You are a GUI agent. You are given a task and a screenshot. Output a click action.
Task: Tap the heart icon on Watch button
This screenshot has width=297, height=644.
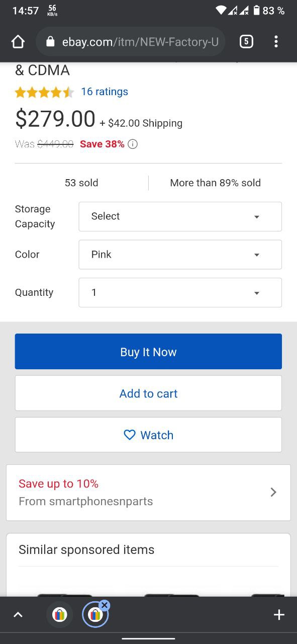130,435
